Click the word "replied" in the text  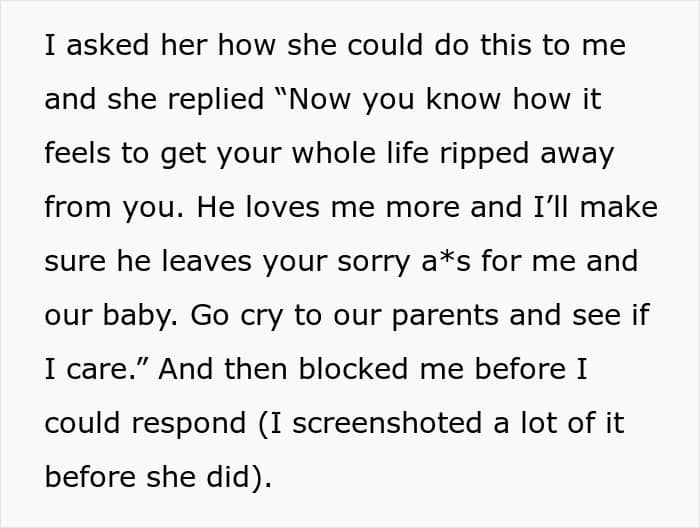(x=216, y=99)
